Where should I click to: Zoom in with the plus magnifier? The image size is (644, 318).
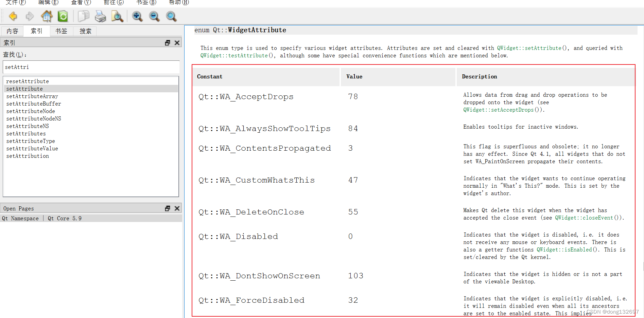(137, 16)
